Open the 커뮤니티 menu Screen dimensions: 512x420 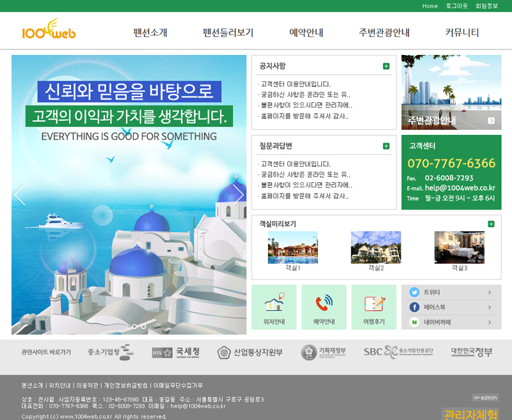point(462,33)
